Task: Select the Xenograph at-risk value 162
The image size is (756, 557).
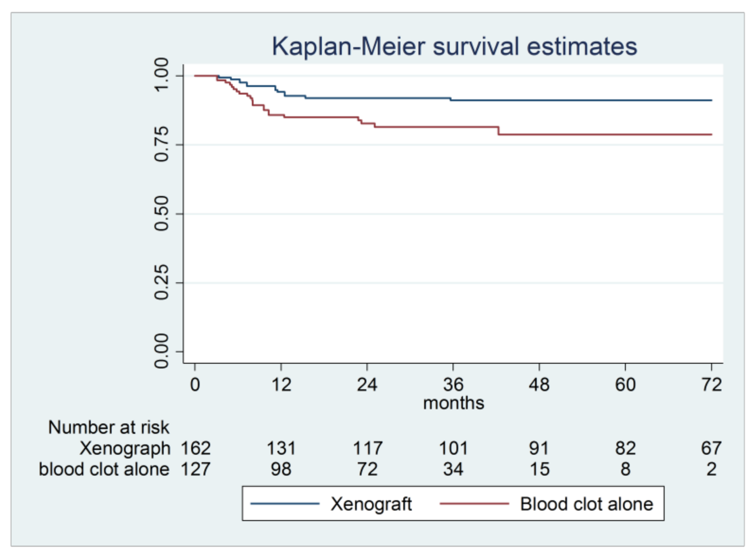Action: [x=195, y=448]
